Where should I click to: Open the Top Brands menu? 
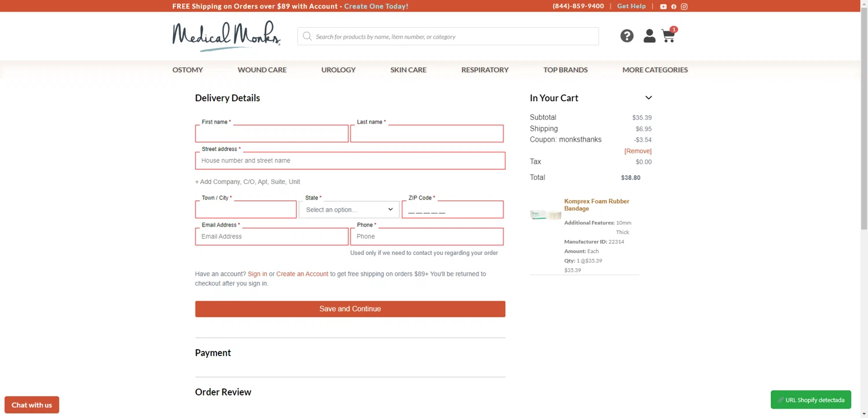pyautogui.click(x=565, y=69)
